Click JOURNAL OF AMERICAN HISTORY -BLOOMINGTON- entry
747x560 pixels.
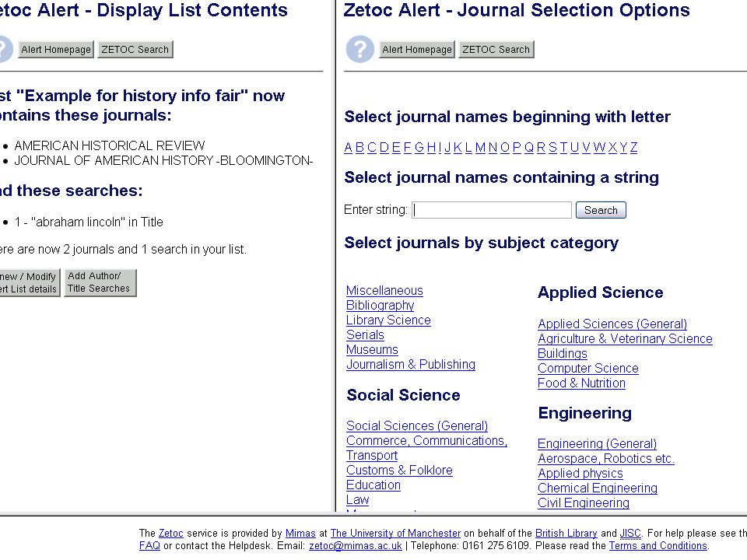pyautogui.click(x=163, y=161)
